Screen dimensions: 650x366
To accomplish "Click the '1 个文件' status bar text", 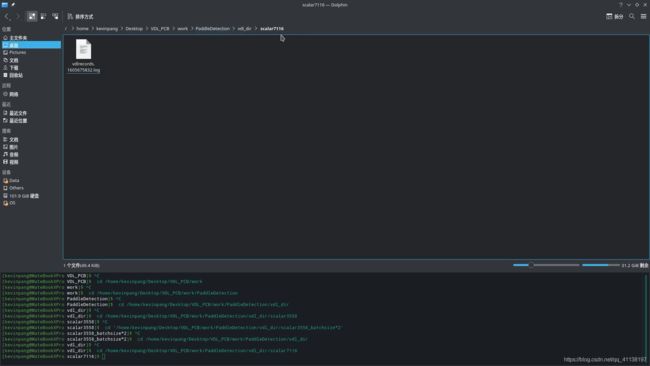I will point(82,266).
